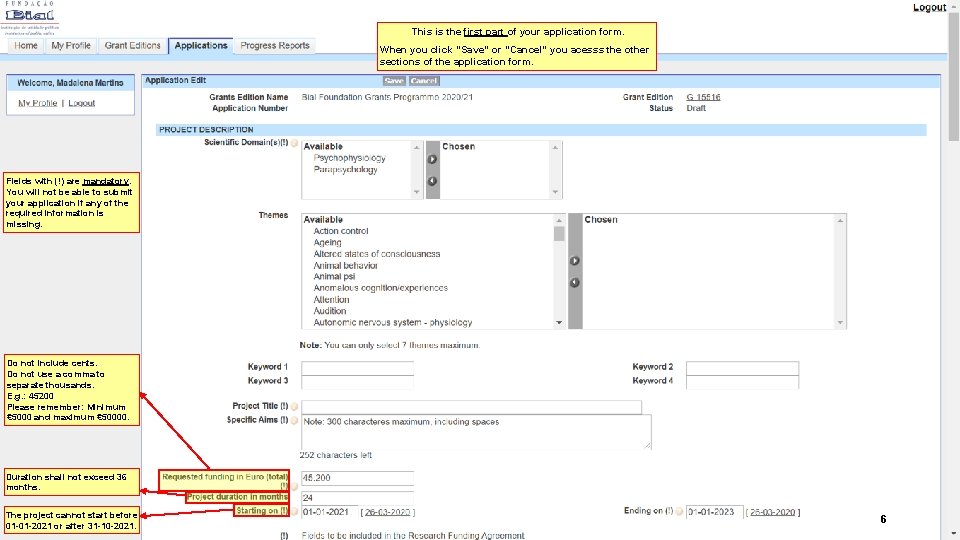Select Anomalous cognition/experiences theme

click(380, 288)
